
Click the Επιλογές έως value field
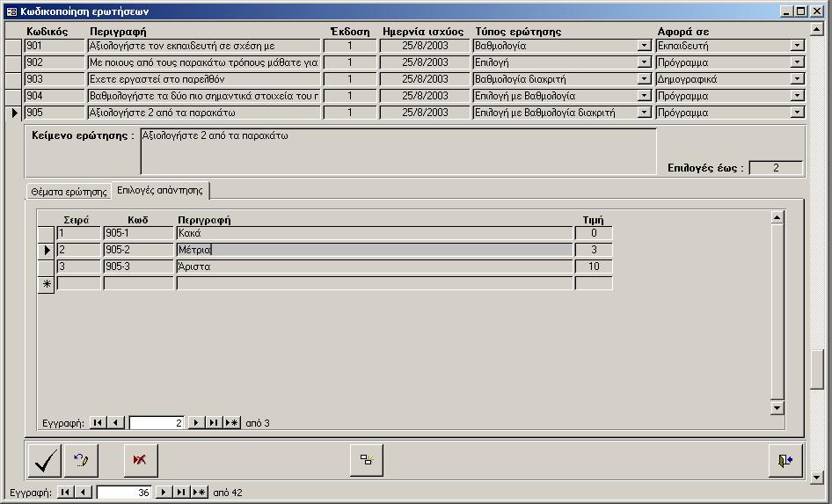tap(775, 168)
